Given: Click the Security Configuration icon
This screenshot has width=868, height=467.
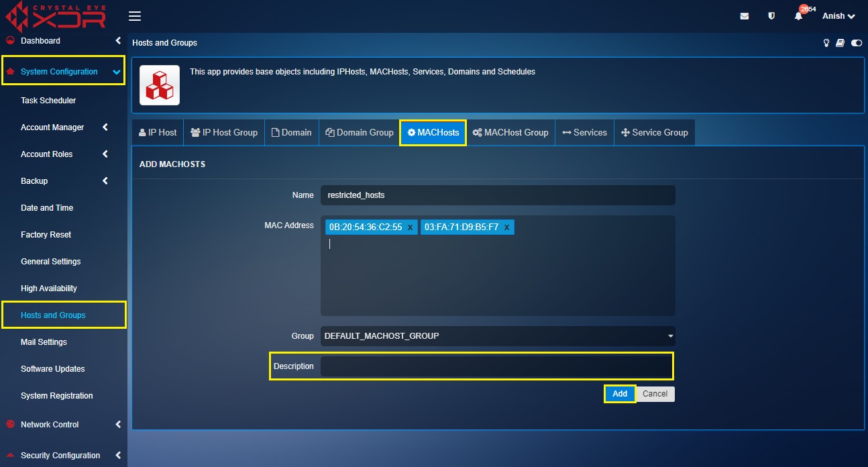Looking at the screenshot, I should (10, 455).
